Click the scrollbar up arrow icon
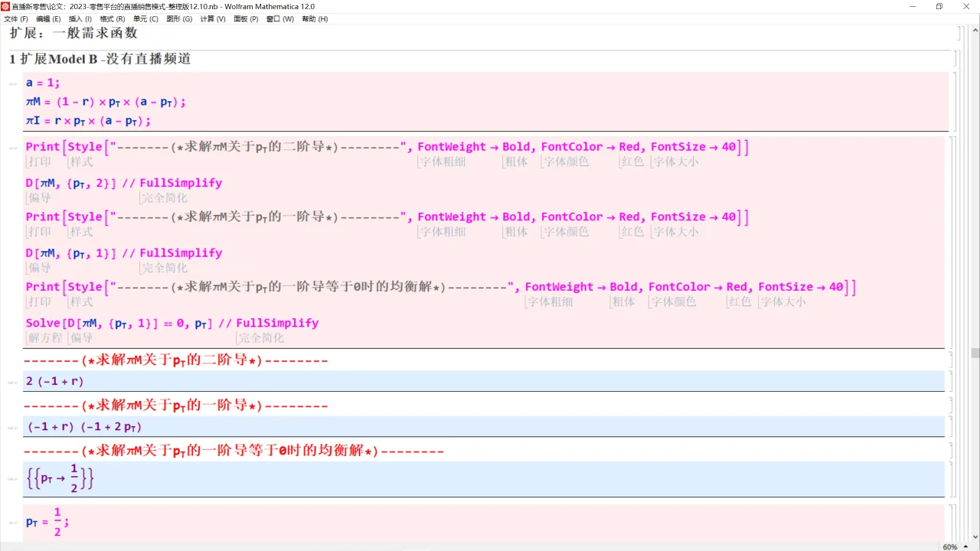This screenshot has width=980, height=551. click(974, 29)
